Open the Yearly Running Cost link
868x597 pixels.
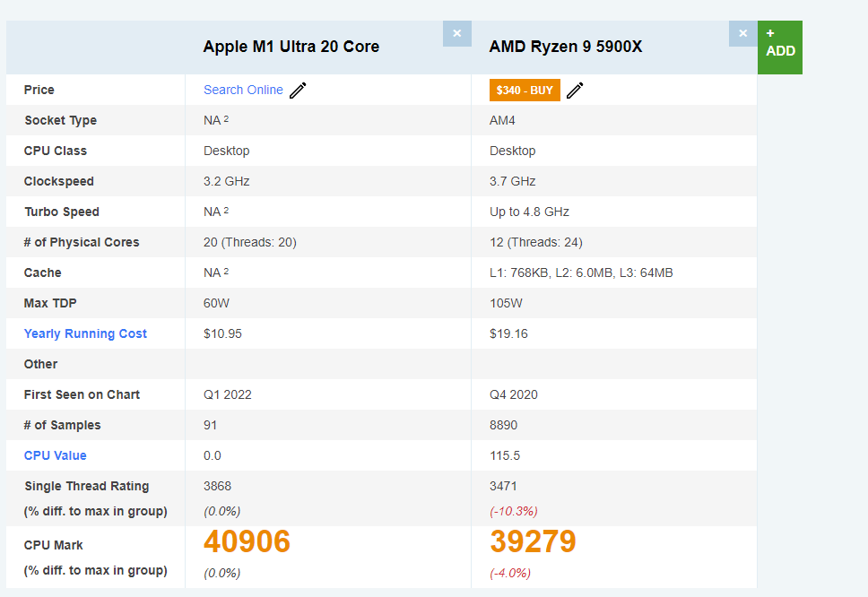click(85, 333)
